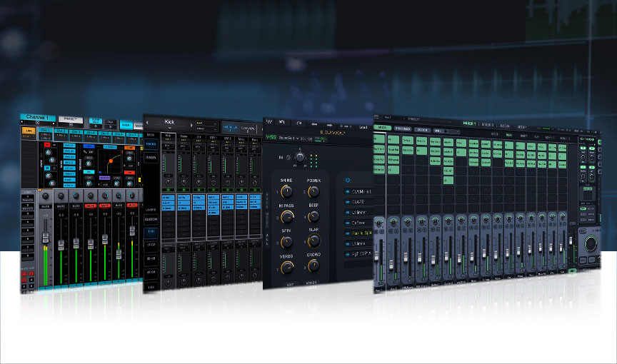617x364 pixels.
Task: Click the right arrow beside Load in plugin window
Action: coord(330,125)
